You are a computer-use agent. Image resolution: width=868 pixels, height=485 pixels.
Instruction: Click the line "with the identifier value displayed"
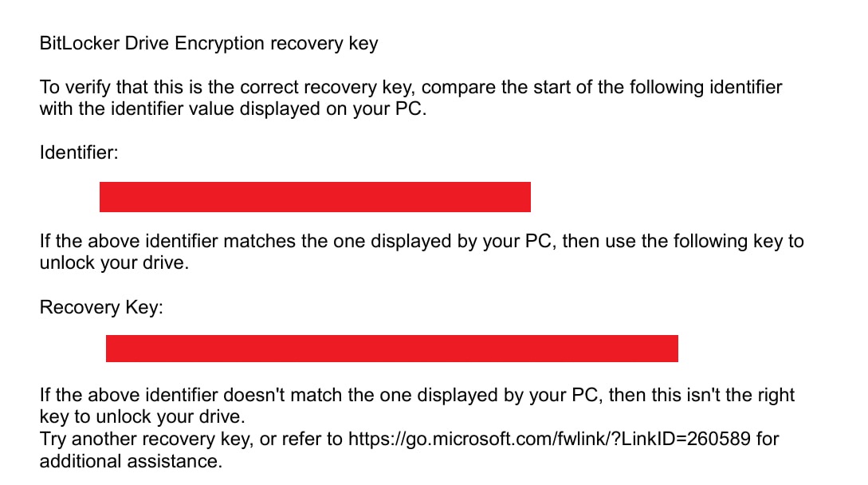tap(234, 109)
